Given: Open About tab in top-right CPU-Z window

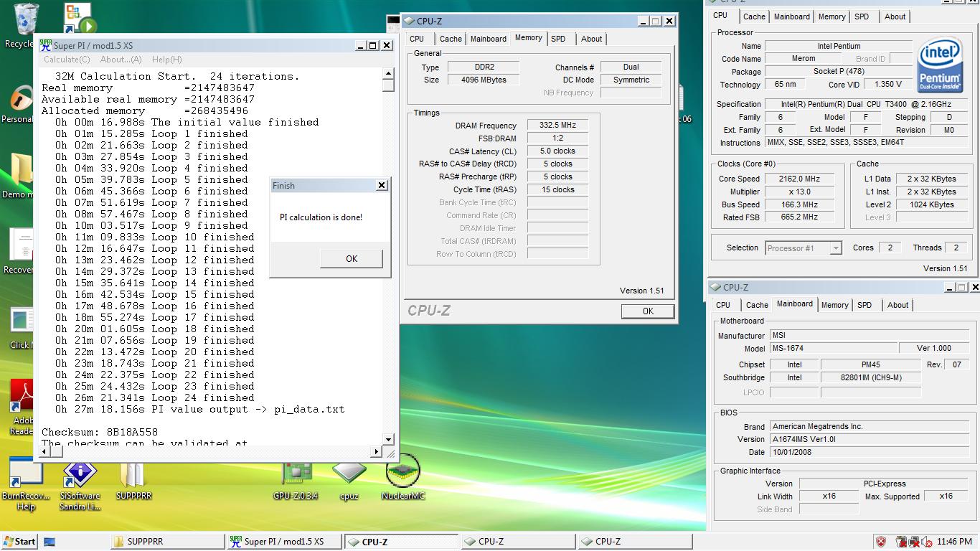Looking at the screenshot, I should pos(895,17).
